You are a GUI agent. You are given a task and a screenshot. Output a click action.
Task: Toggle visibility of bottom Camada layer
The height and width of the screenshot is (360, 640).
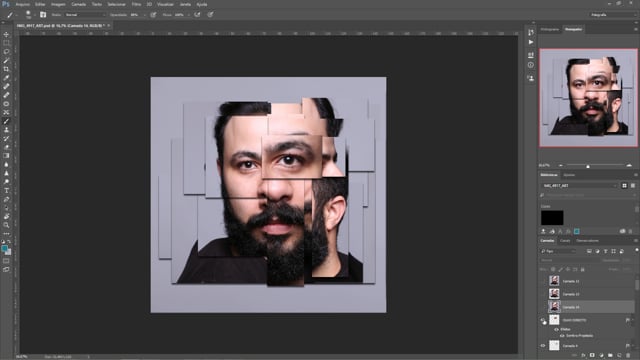(x=543, y=346)
